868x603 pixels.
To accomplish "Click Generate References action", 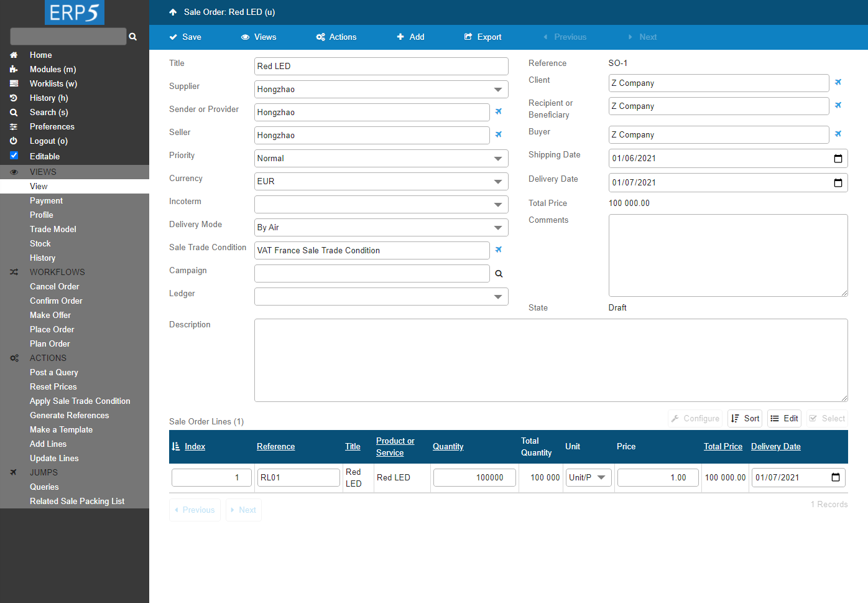I will coord(70,415).
